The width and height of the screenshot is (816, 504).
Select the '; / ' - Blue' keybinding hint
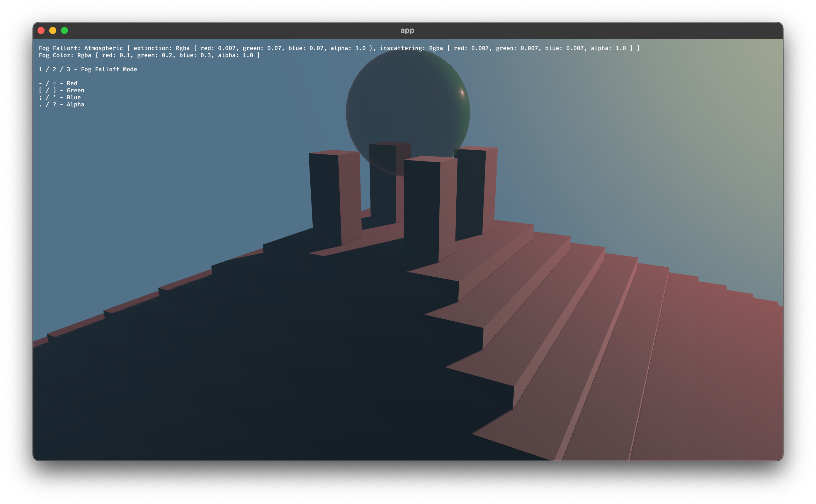[x=60, y=97]
